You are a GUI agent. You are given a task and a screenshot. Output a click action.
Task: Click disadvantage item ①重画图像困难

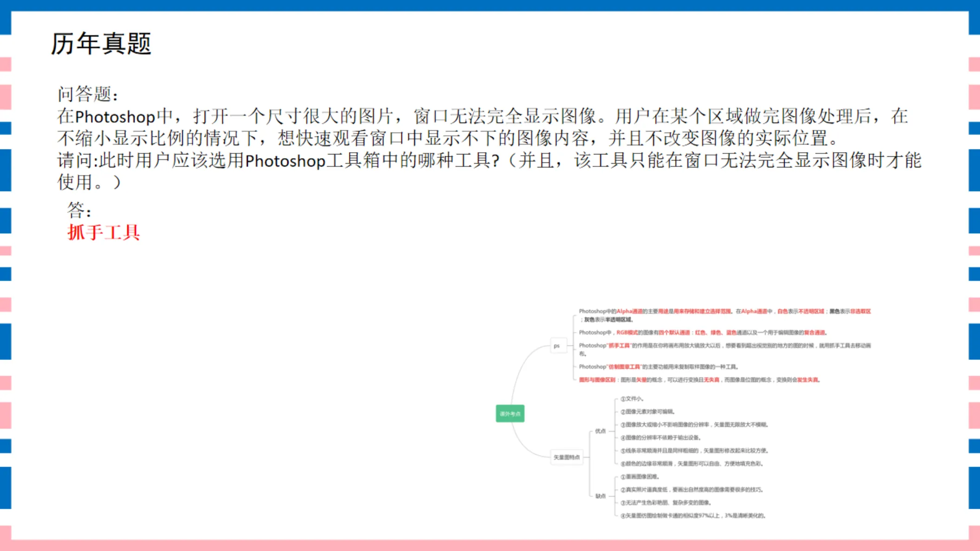pos(640,476)
